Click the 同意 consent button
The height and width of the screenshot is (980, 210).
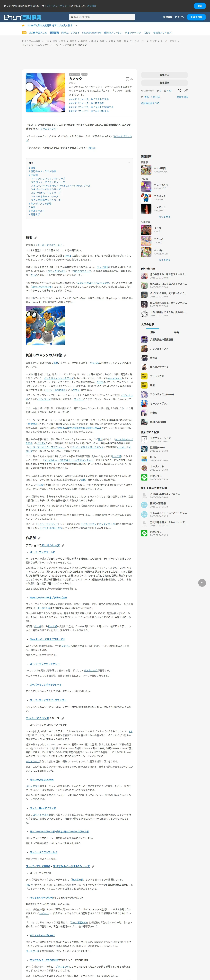click(200, 6)
